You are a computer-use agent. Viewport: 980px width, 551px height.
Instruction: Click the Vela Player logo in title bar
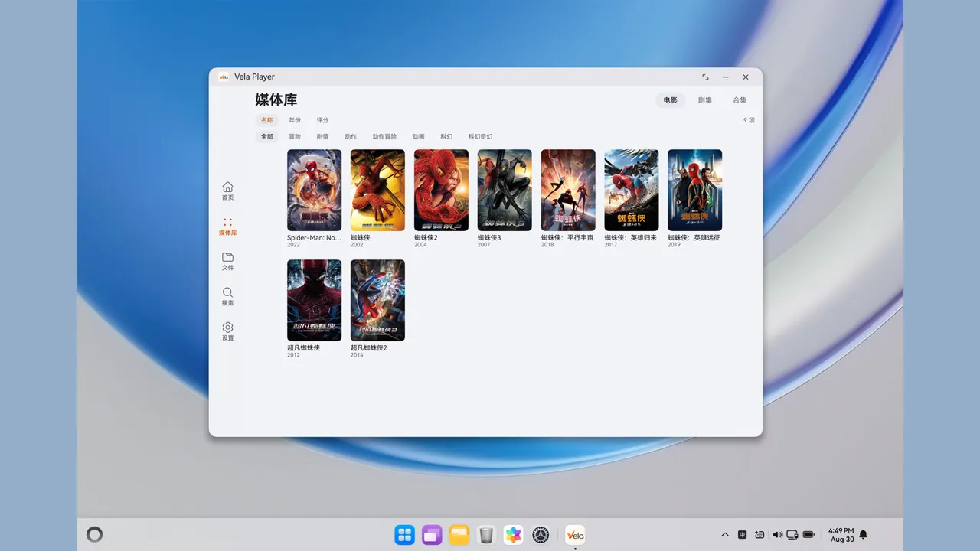(224, 77)
